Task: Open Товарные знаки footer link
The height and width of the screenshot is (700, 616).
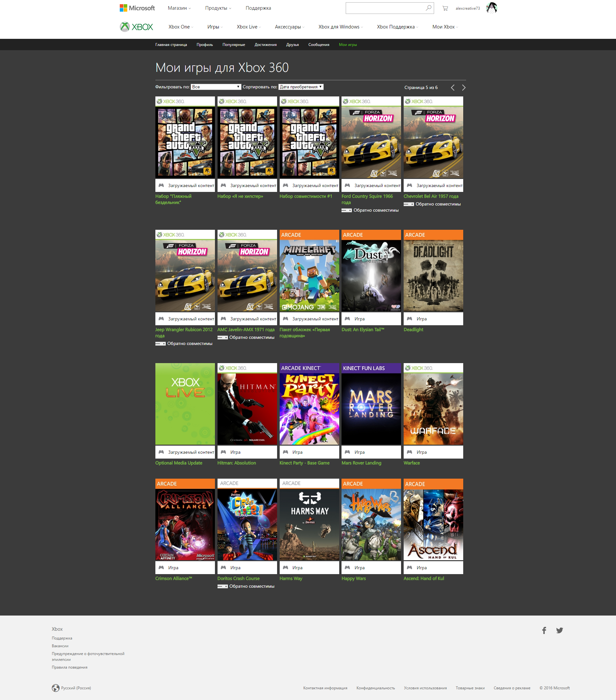Action: (470, 688)
